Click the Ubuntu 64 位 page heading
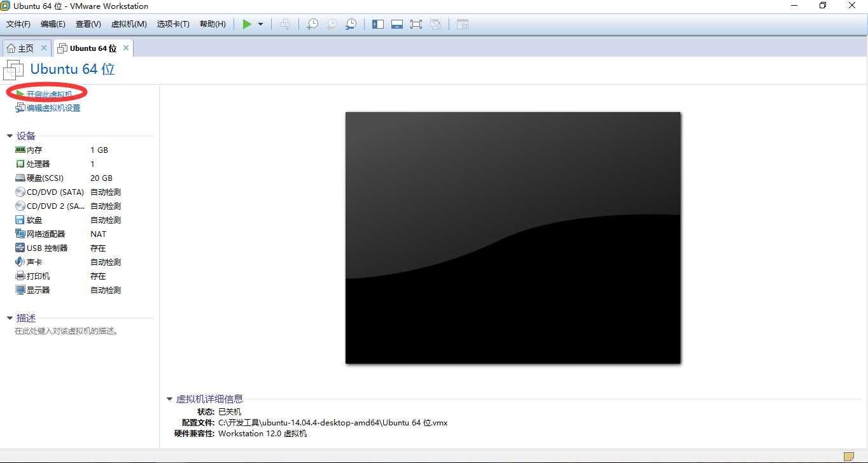This screenshot has width=868, height=463. [73, 69]
